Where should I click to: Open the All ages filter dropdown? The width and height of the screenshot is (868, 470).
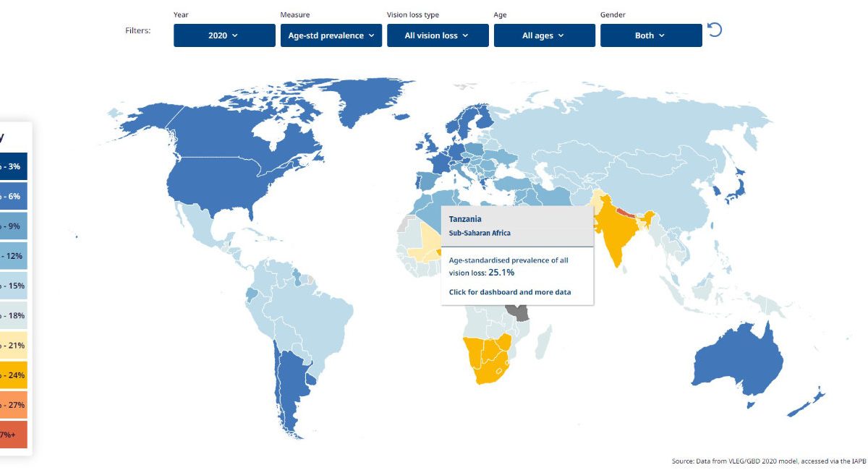[545, 35]
